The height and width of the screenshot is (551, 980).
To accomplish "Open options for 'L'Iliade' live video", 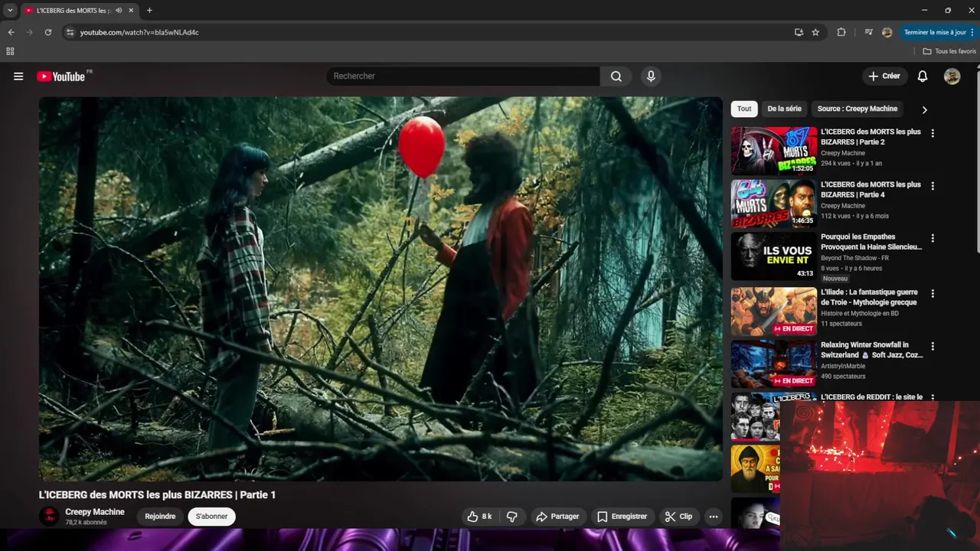I will [933, 293].
